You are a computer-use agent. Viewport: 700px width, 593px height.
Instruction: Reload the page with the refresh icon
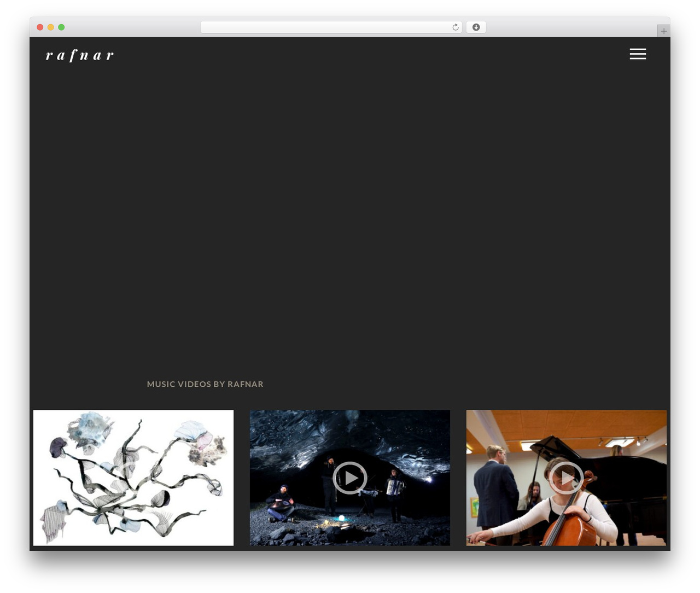pyautogui.click(x=455, y=27)
